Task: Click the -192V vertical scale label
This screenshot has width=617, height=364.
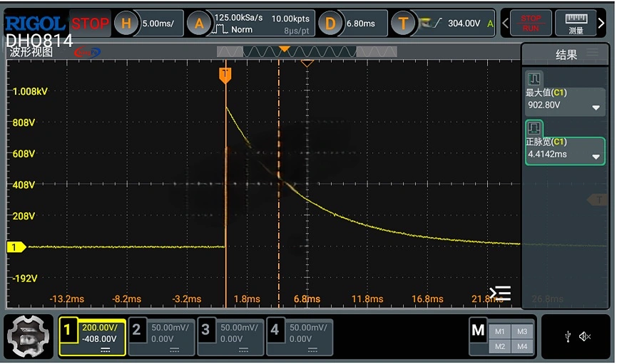Action: click(x=24, y=279)
